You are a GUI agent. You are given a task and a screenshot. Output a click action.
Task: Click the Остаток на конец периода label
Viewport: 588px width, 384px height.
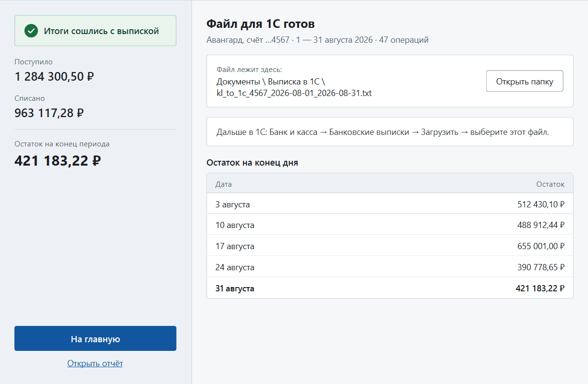pos(62,144)
